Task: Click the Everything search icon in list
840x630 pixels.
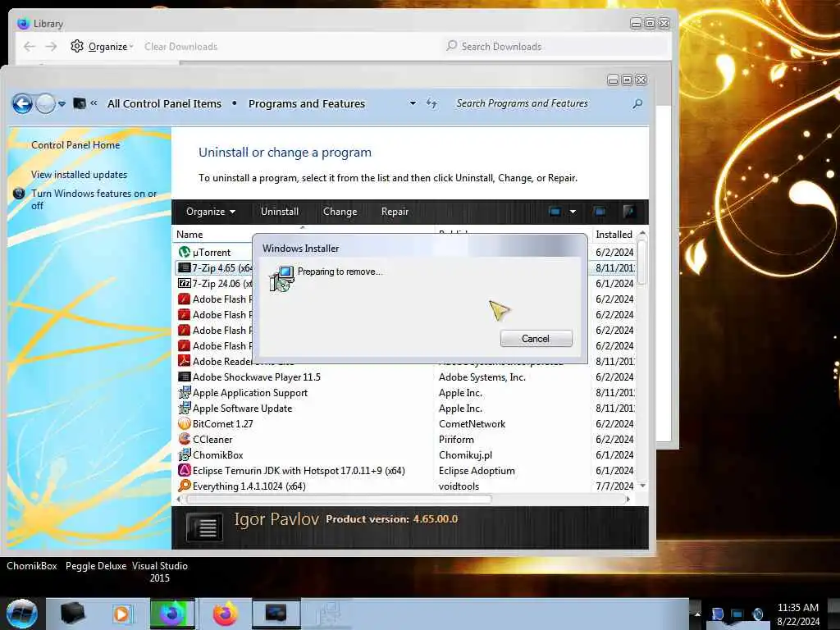Action: 185,486
